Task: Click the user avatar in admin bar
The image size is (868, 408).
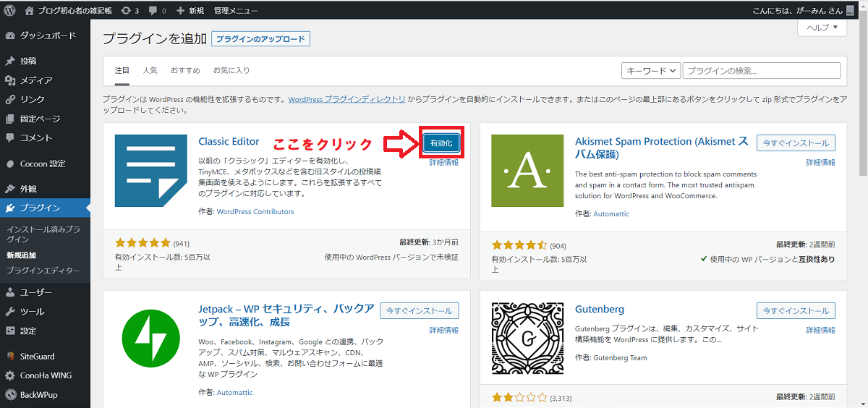Action: pyautogui.click(x=848, y=11)
